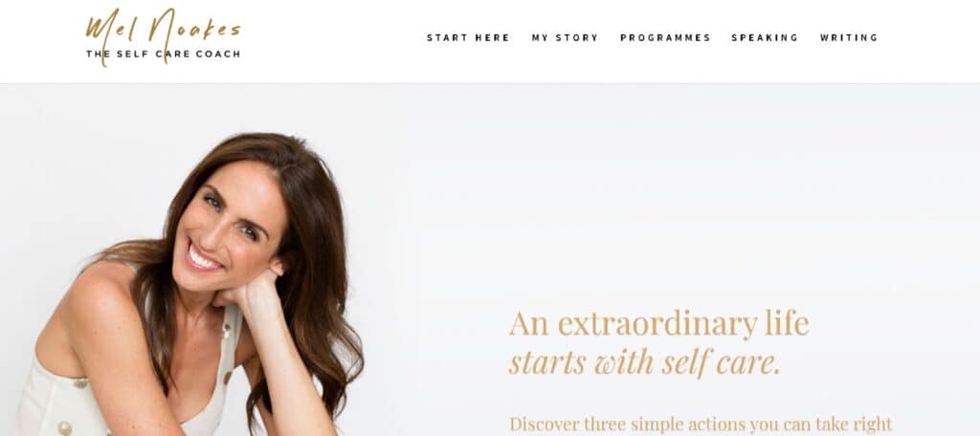Click the Mel Noakes signature logo
The height and width of the screenshot is (436, 980).
tap(163, 36)
